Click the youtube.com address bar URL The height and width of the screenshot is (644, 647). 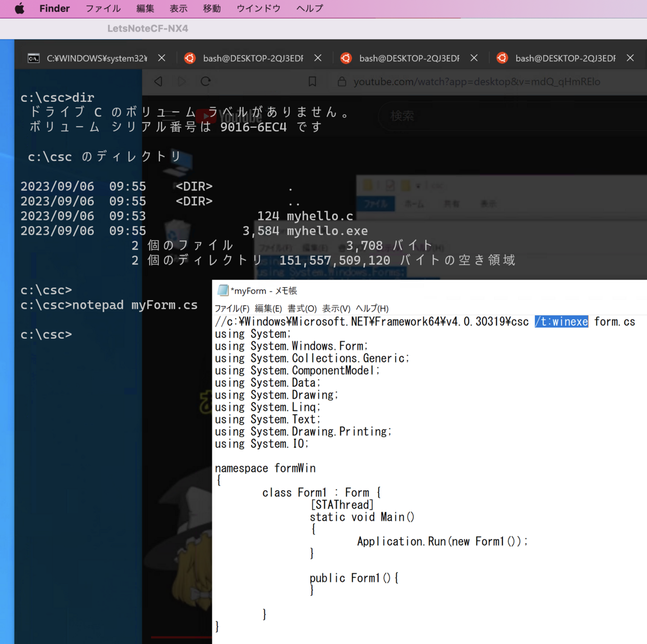coord(477,81)
